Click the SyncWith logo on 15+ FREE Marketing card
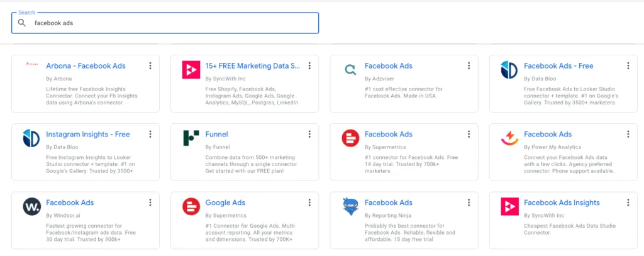 point(191,69)
